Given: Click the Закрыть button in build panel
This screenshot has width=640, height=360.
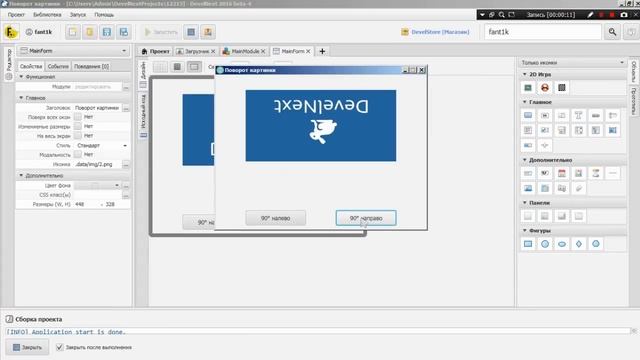Looking at the screenshot, I should coord(27,347).
